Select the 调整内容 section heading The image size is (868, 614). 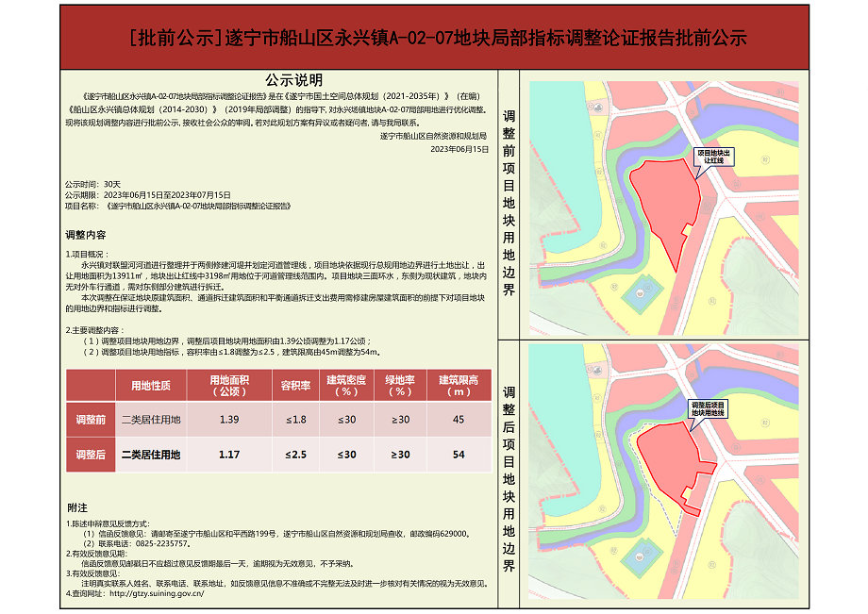tap(85, 235)
